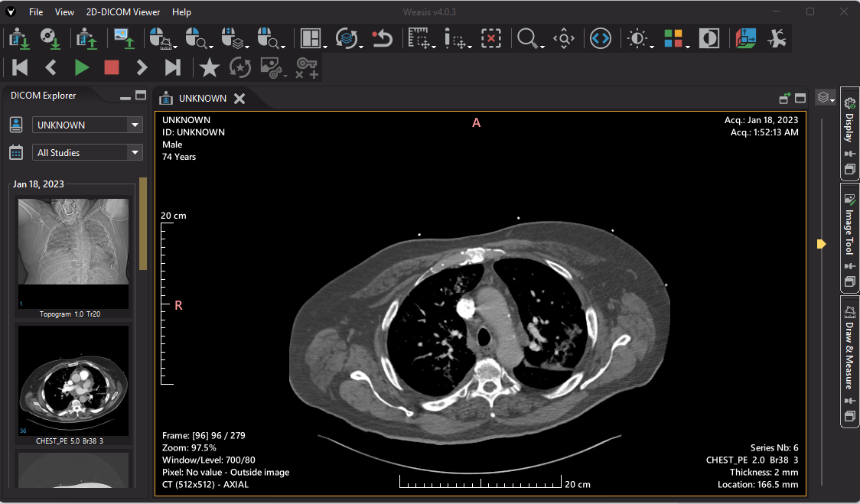Open the layout grid icon

(x=310, y=39)
